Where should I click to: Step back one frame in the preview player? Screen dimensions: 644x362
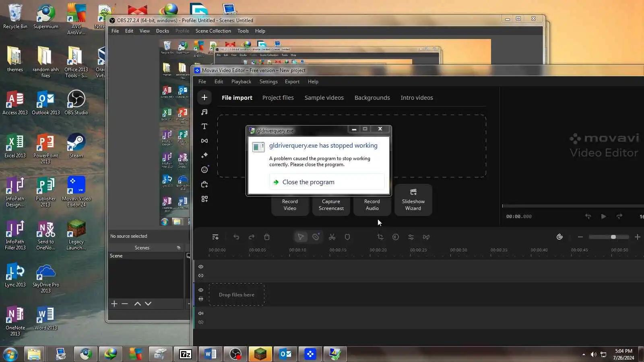tap(588, 216)
